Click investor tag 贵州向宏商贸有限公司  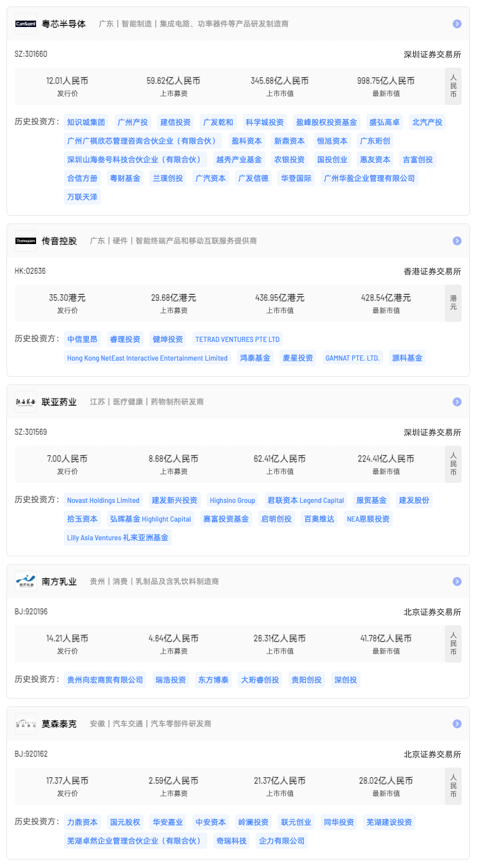click(105, 680)
